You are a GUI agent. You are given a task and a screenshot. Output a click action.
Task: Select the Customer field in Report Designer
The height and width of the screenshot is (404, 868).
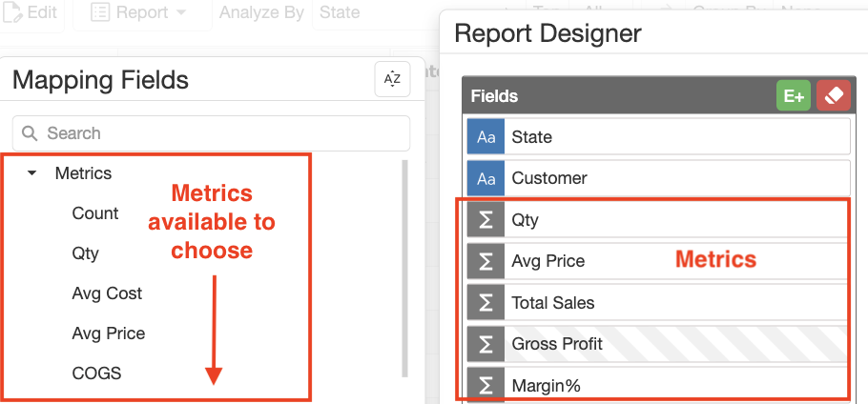[659, 178]
